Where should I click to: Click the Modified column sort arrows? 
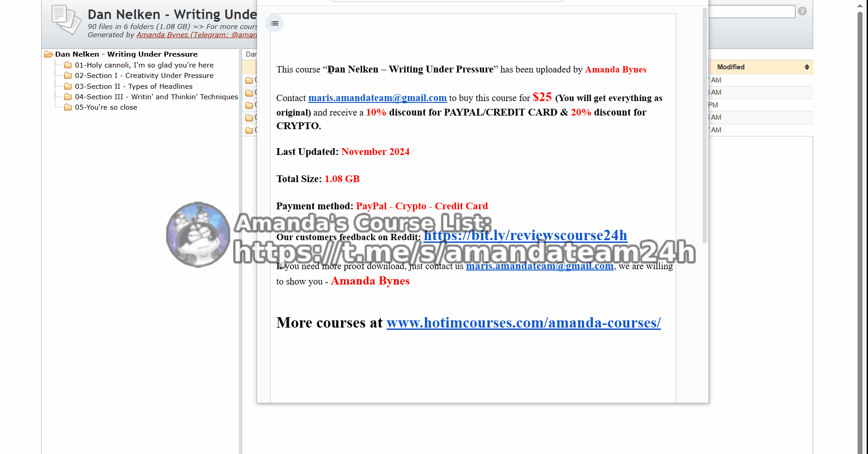pos(807,67)
